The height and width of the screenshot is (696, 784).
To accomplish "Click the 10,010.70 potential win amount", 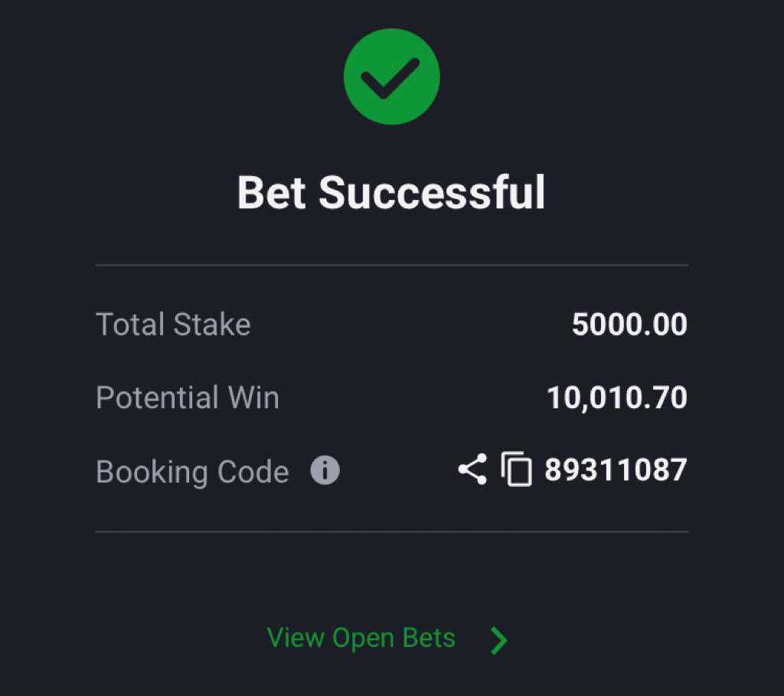I will 617,398.
